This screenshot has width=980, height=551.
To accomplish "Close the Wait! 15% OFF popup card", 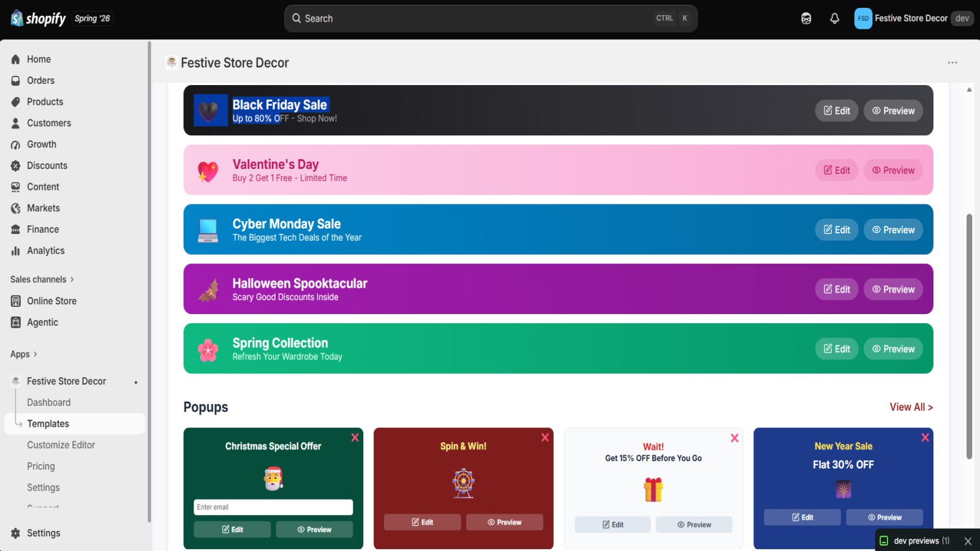I will [x=734, y=438].
